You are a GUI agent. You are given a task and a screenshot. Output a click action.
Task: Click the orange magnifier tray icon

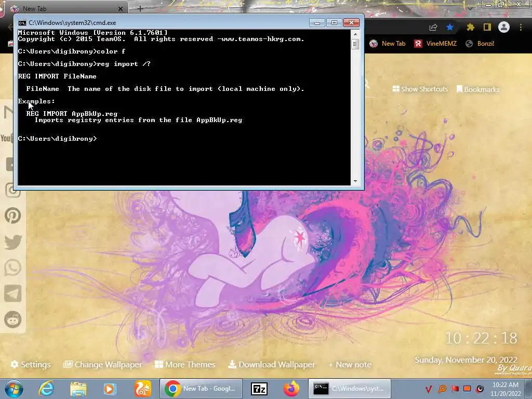pyautogui.click(x=442, y=389)
